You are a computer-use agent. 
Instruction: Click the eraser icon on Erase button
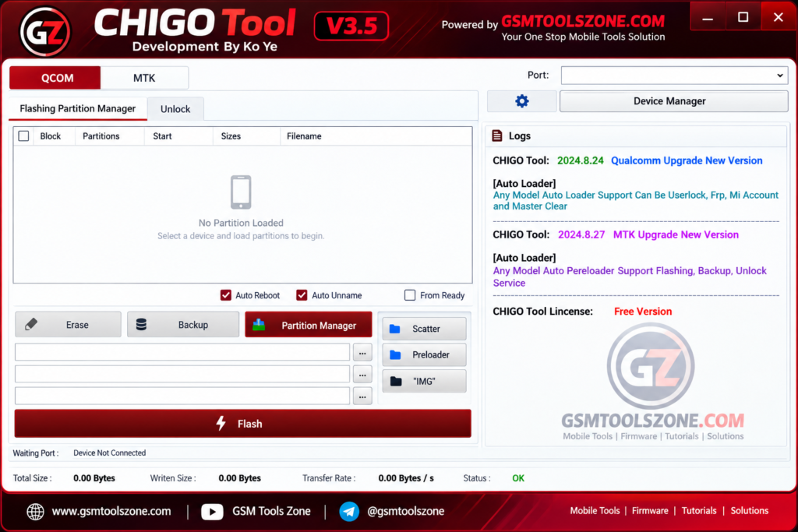[31, 324]
